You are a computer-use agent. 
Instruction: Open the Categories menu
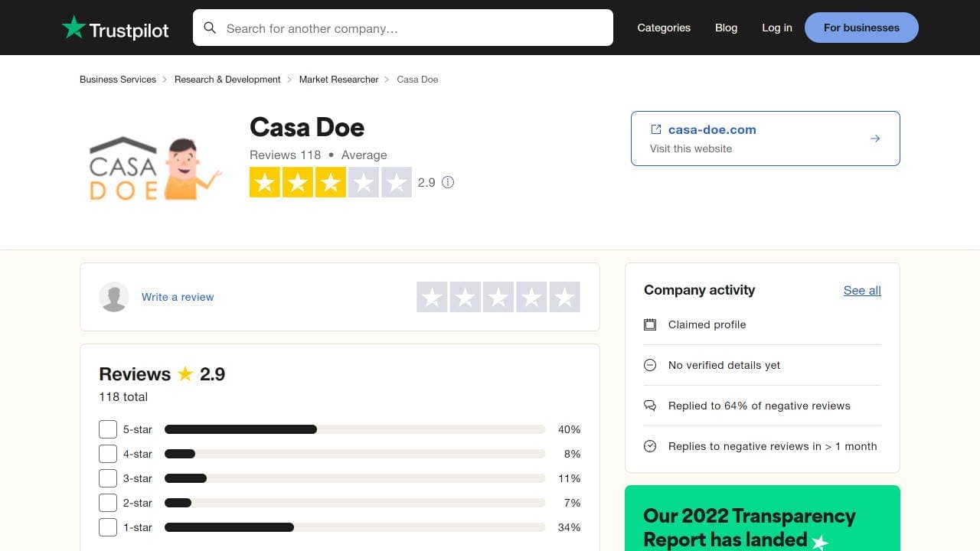(663, 28)
